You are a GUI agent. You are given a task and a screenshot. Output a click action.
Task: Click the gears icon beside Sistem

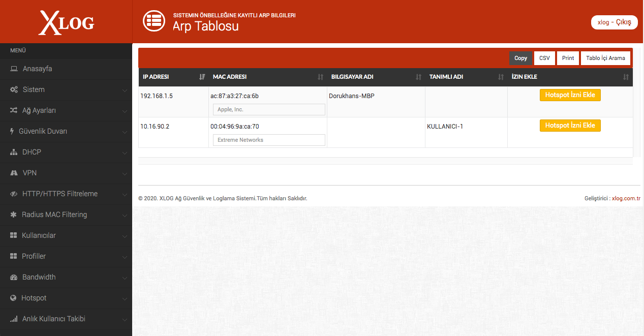click(x=14, y=89)
